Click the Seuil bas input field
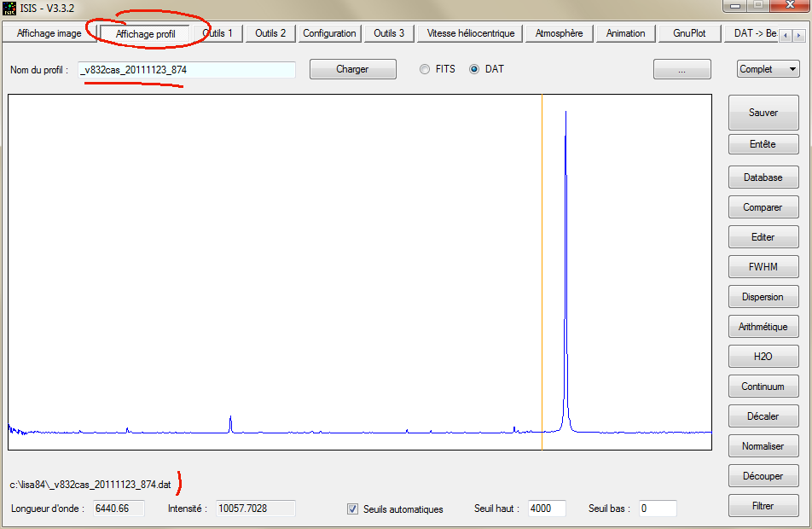The width and height of the screenshot is (812, 529). [x=656, y=509]
